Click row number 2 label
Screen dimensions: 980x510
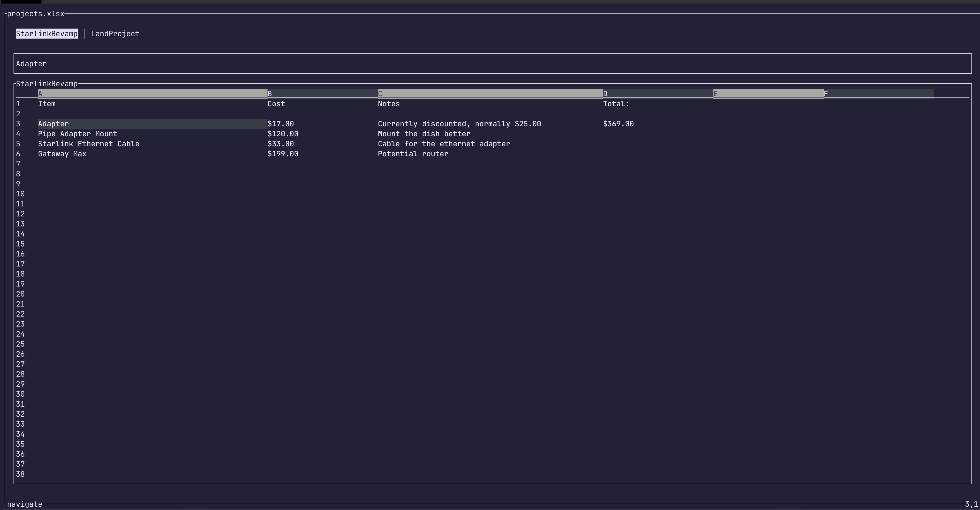[18, 114]
